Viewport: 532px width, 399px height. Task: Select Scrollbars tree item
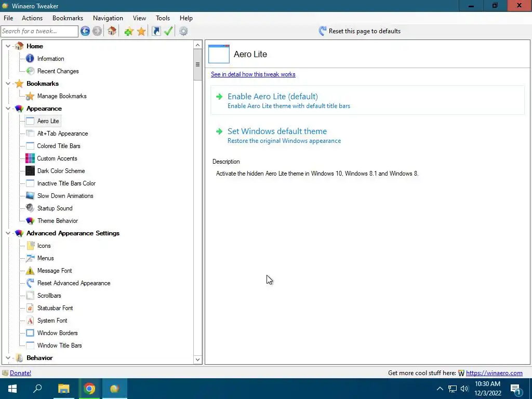(x=49, y=296)
